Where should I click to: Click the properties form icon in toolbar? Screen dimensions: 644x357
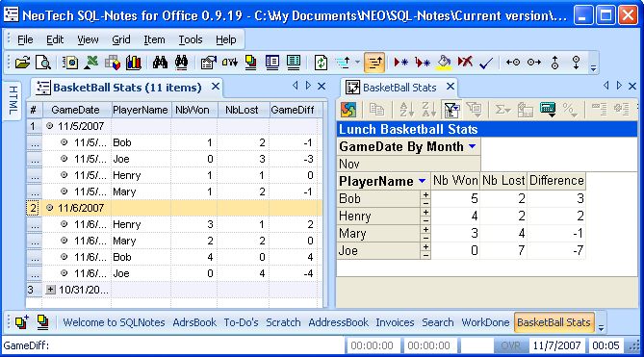click(208, 63)
